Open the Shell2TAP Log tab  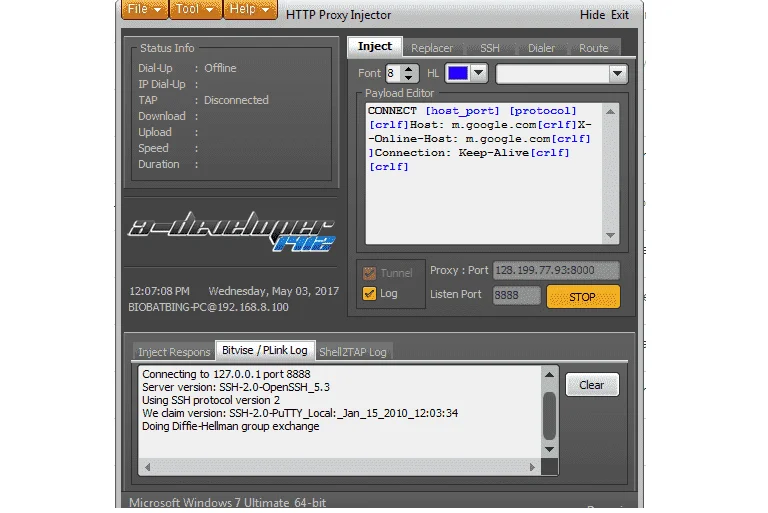click(353, 352)
